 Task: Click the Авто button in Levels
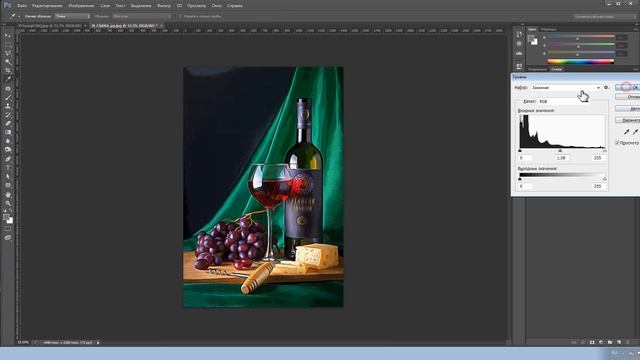click(628, 109)
